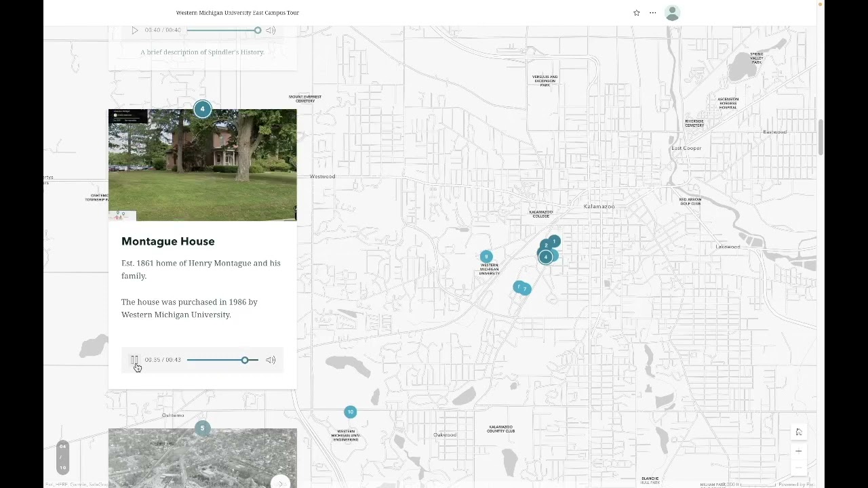This screenshot has height=488, width=868.
Task: Select map marker number 7
Action: [525, 289]
